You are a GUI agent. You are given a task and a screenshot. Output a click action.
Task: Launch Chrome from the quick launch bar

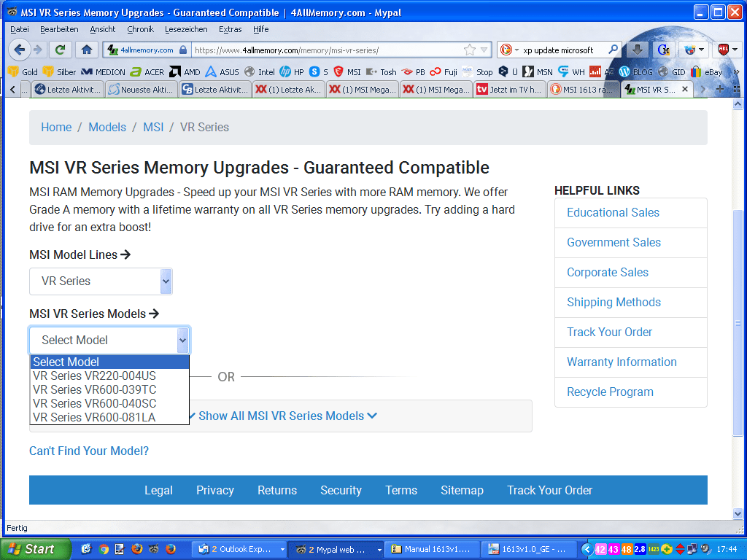104,549
